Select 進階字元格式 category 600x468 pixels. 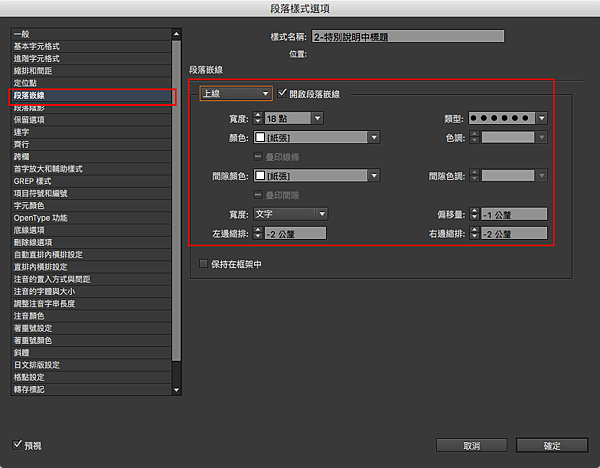(91, 59)
